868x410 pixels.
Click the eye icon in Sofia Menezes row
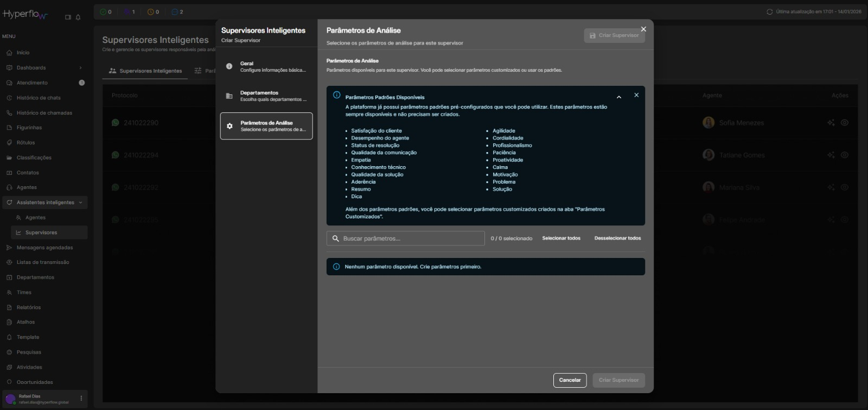pos(845,123)
